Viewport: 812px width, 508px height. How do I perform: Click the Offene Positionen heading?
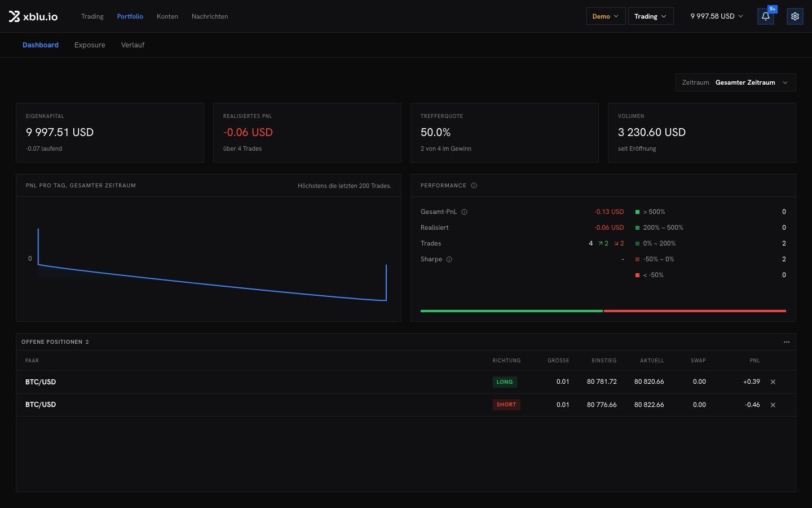pyautogui.click(x=52, y=342)
